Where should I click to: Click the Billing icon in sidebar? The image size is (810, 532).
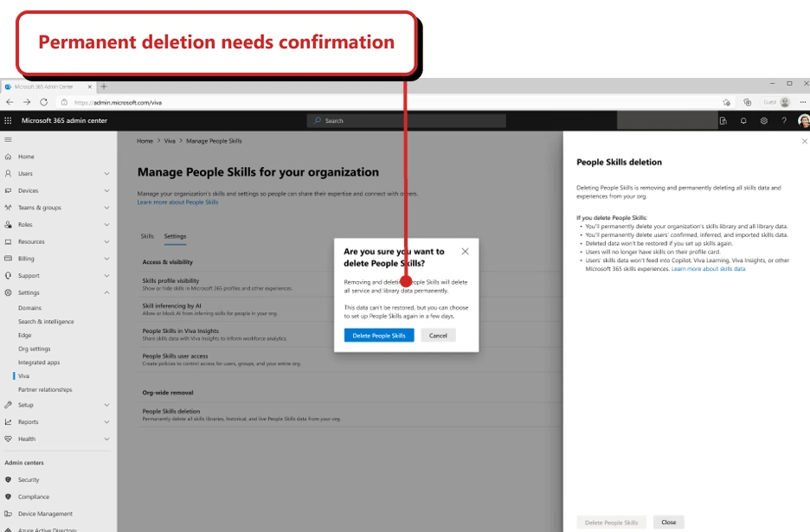pos(8,259)
